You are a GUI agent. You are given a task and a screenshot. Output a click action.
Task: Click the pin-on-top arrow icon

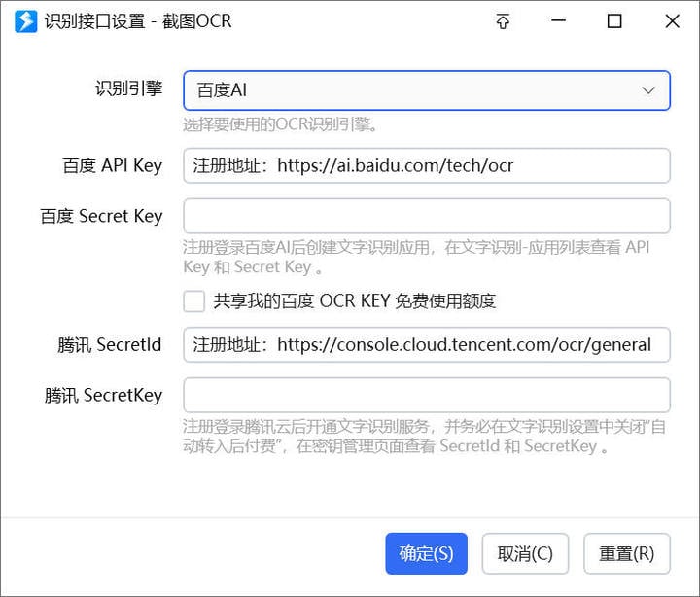click(x=503, y=21)
